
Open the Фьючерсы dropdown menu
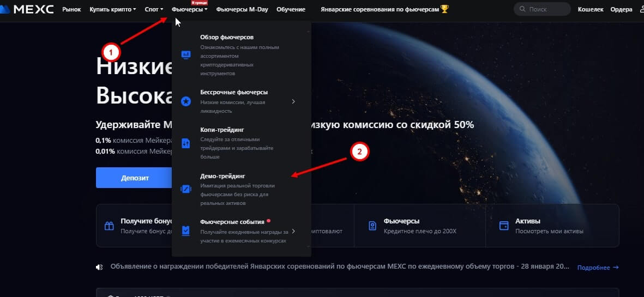click(189, 9)
